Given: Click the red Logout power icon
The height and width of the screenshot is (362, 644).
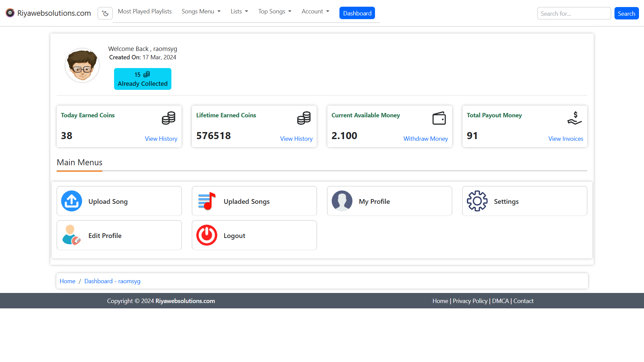Looking at the screenshot, I should (207, 235).
